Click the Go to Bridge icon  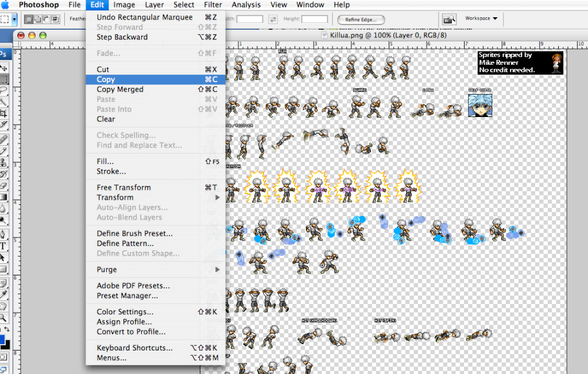point(449,19)
